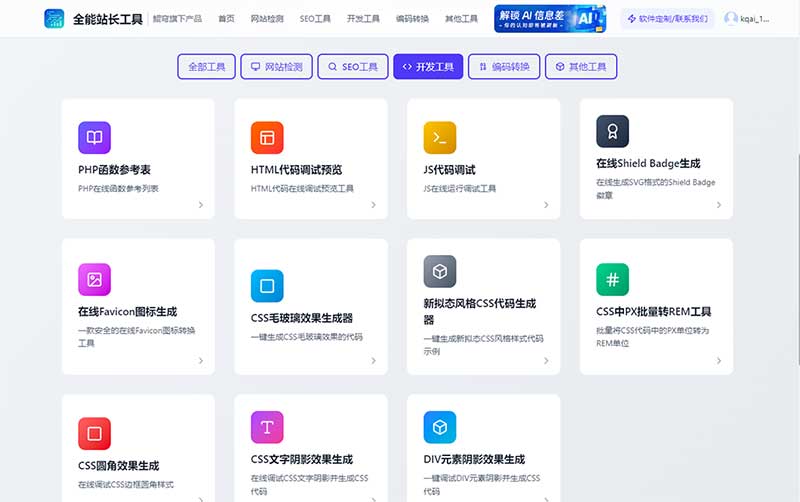800x502 pixels.
Task: Open the CSS圆角效果生成 red square icon
Action: tap(94, 434)
